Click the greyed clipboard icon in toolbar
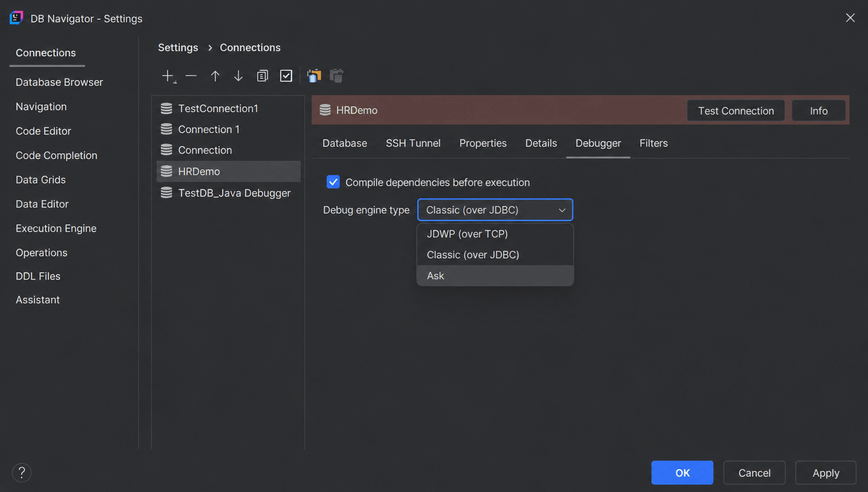This screenshot has width=868, height=492. pyautogui.click(x=337, y=76)
